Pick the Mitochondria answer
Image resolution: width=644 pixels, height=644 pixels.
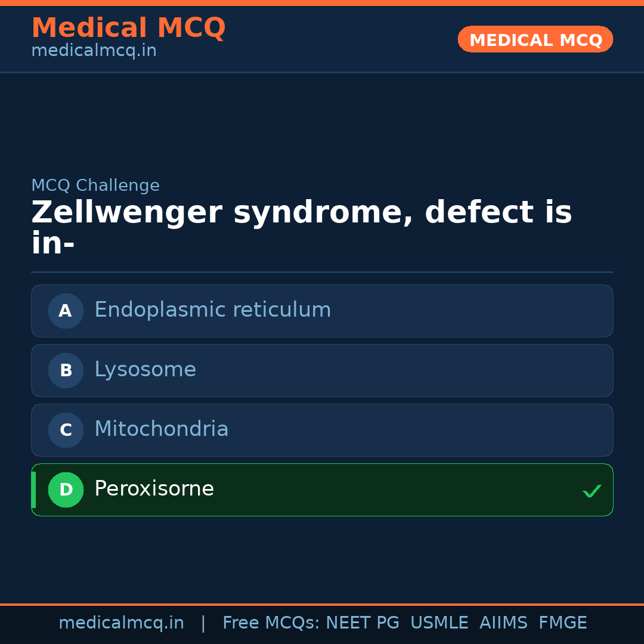[x=161, y=429]
